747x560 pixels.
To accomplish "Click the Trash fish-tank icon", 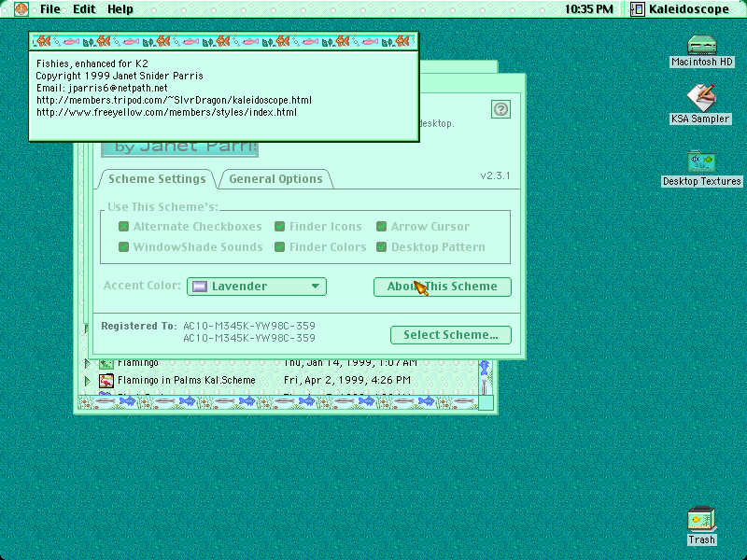I will click(702, 520).
